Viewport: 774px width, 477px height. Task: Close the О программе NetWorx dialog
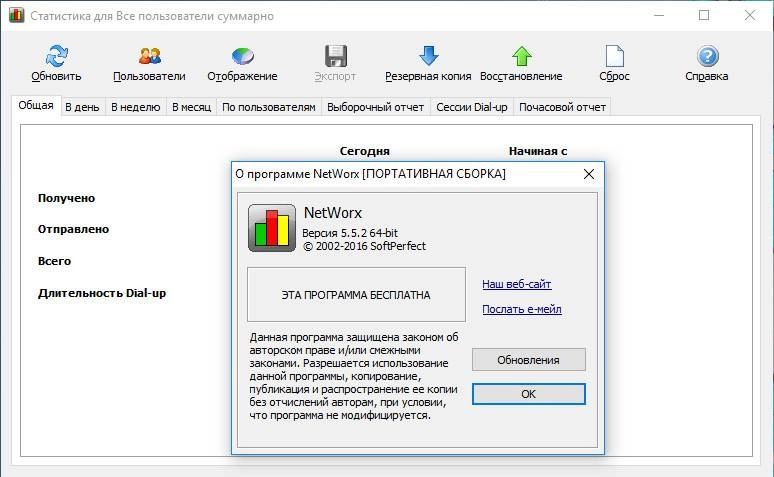[589, 174]
